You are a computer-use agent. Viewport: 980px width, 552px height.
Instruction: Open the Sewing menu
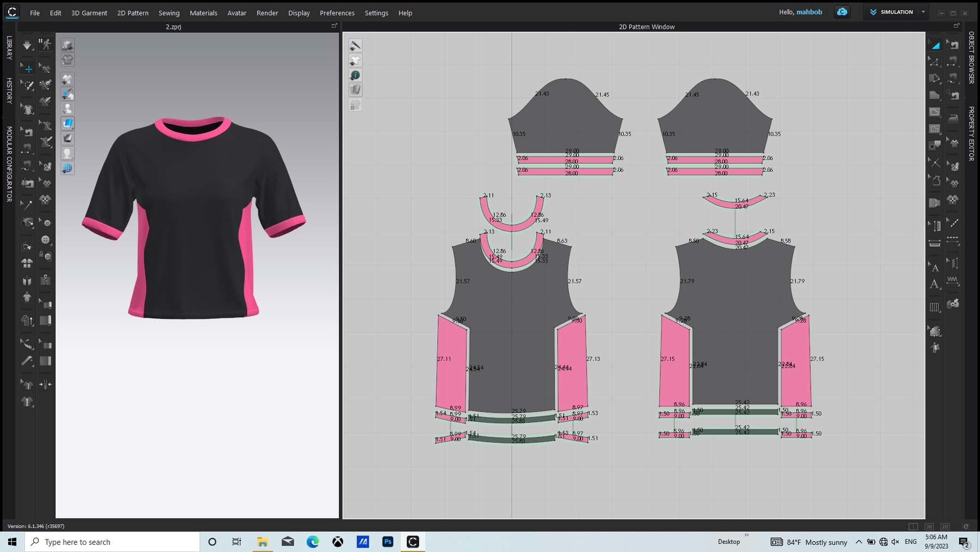click(x=169, y=13)
